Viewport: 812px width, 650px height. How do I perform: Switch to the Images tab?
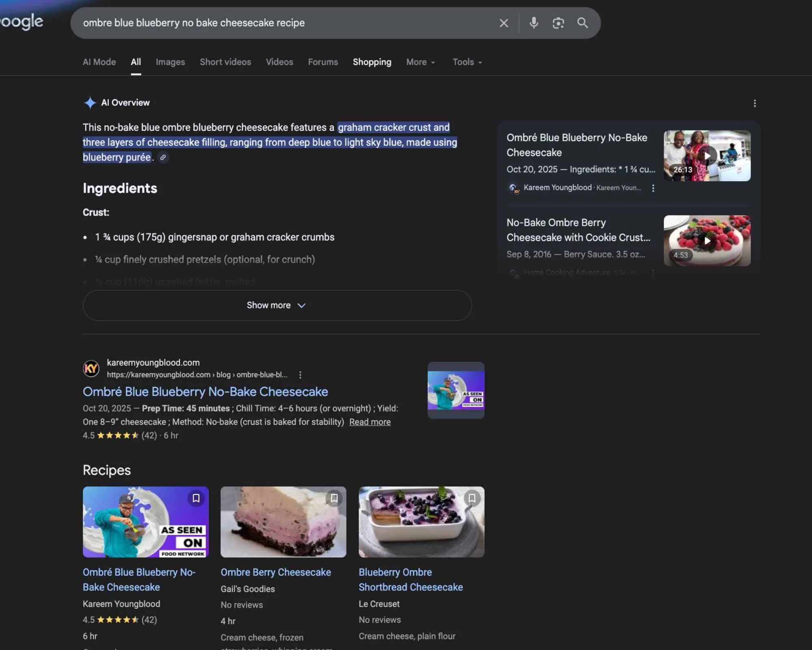(170, 62)
